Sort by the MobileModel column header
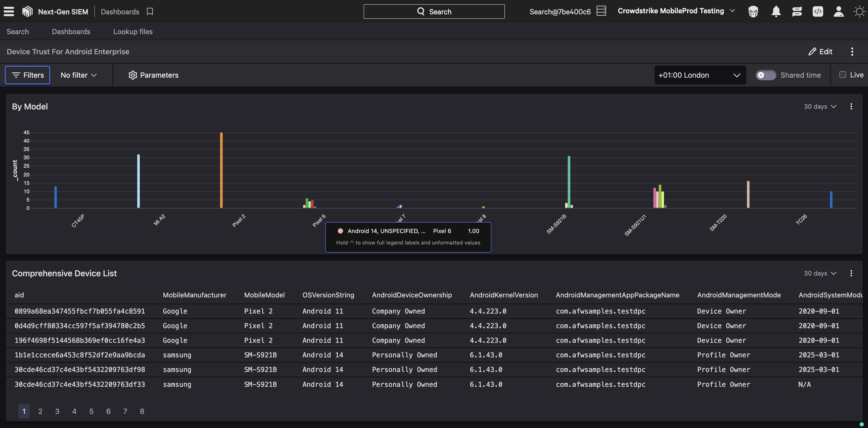Image resolution: width=868 pixels, height=428 pixels. point(264,295)
